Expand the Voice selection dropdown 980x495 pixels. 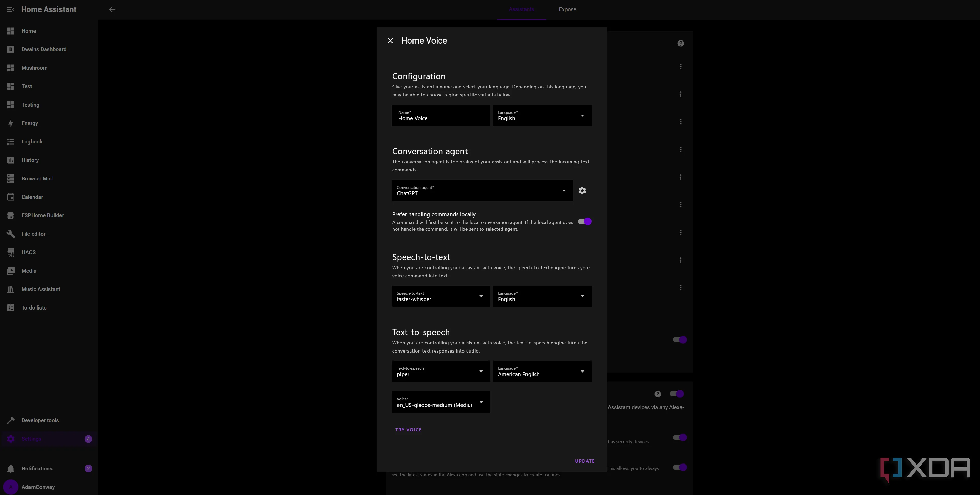click(x=440, y=402)
